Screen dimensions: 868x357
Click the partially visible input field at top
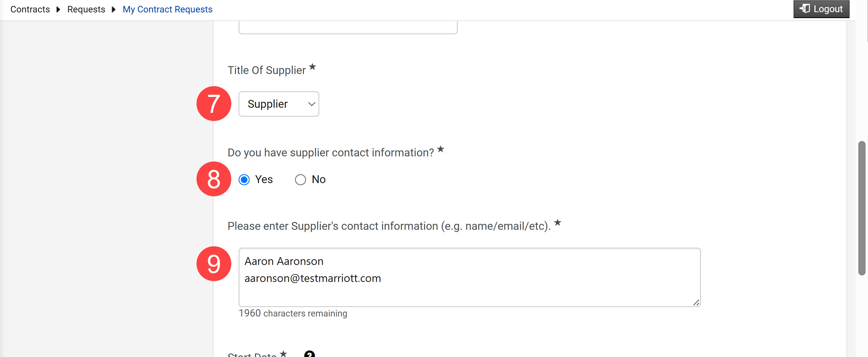pos(348,27)
